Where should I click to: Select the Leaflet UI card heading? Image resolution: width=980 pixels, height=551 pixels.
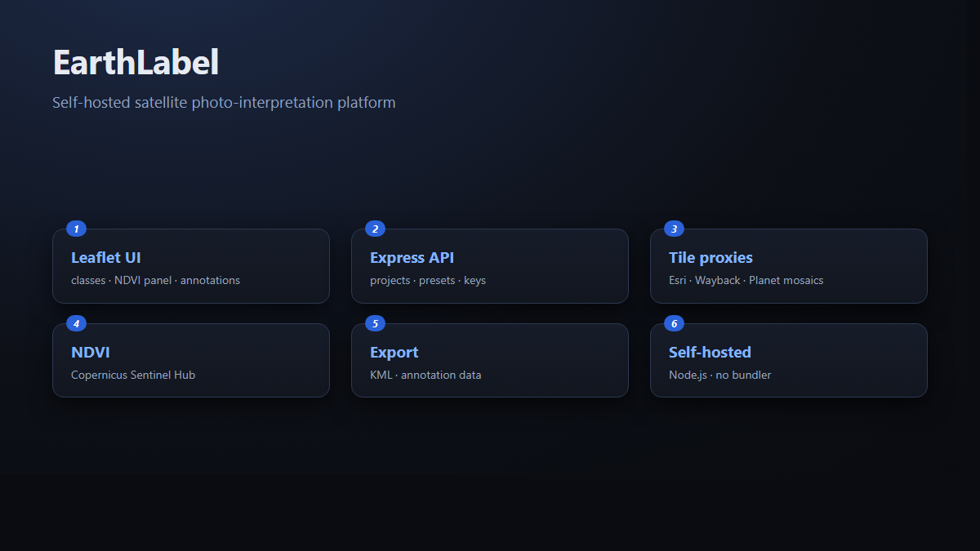(x=106, y=258)
